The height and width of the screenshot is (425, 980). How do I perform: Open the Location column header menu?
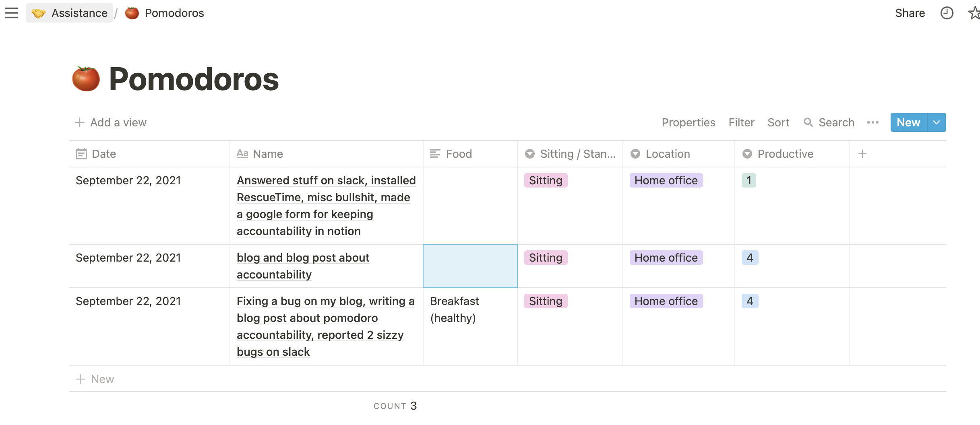[668, 154]
